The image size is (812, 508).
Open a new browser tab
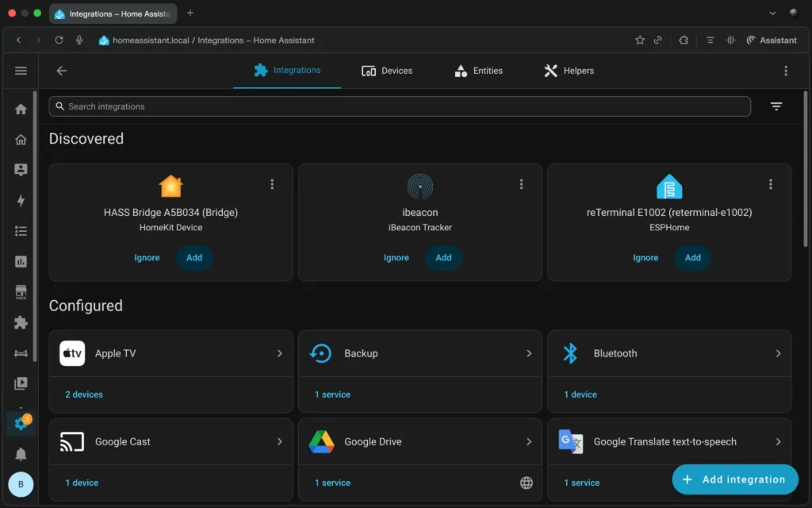tap(190, 13)
